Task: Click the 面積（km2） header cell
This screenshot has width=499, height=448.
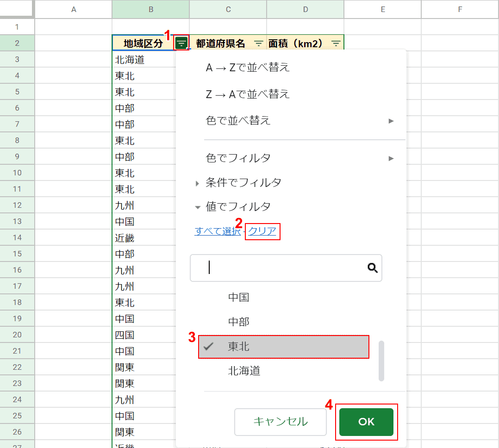Action: tap(295, 44)
